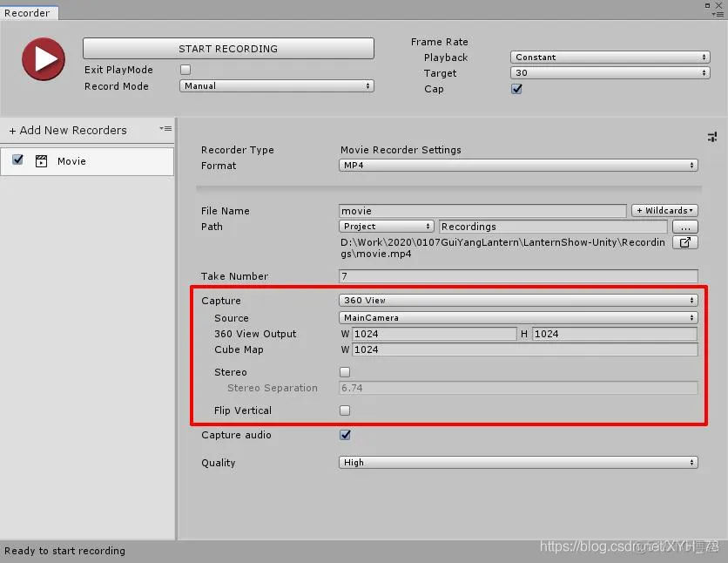Open the Source MainCamera dropdown
Image resolution: width=728 pixels, height=563 pixels.
[x=518, y=318]
